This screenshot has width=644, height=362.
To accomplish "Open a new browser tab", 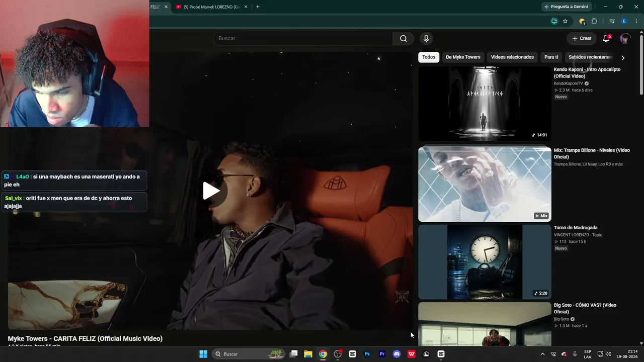I will (258, 7).
